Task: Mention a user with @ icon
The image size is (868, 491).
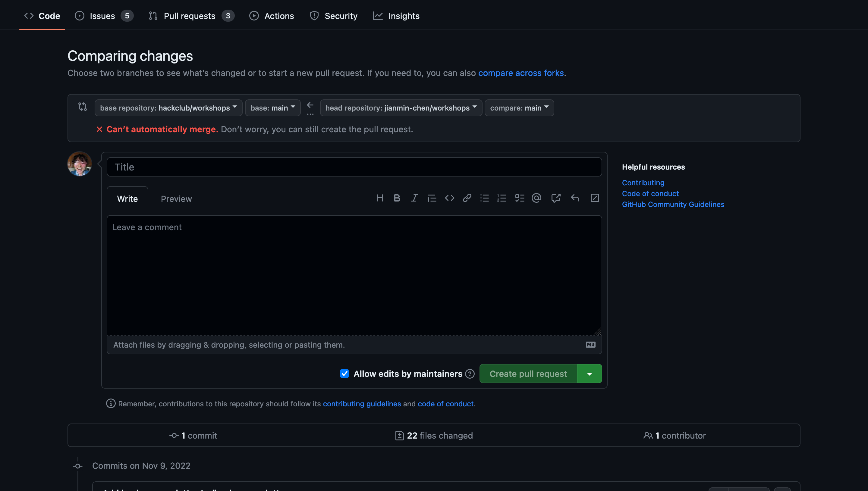Action: pyautogui.click(x=536, y=198)
